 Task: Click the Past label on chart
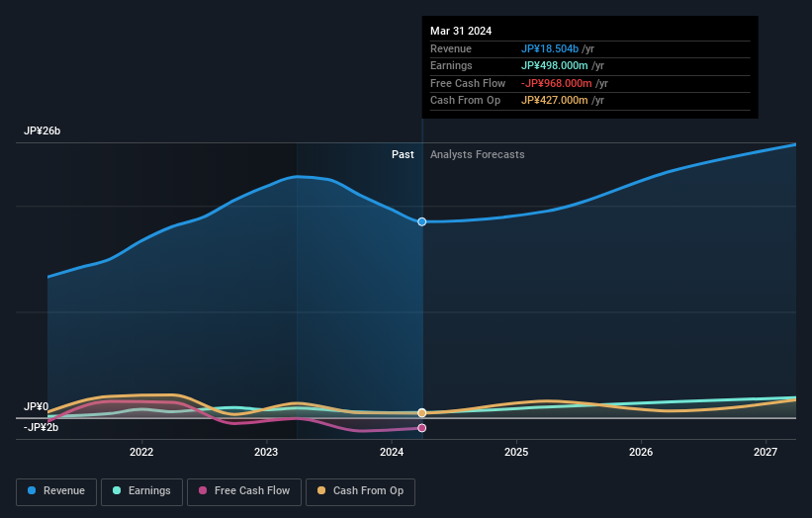click(x=403, y=154)
